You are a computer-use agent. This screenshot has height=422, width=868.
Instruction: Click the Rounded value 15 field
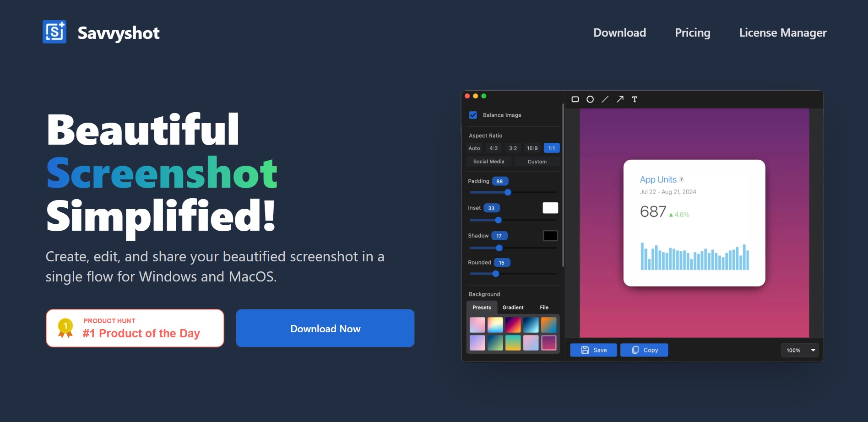(x=502, y=263)
